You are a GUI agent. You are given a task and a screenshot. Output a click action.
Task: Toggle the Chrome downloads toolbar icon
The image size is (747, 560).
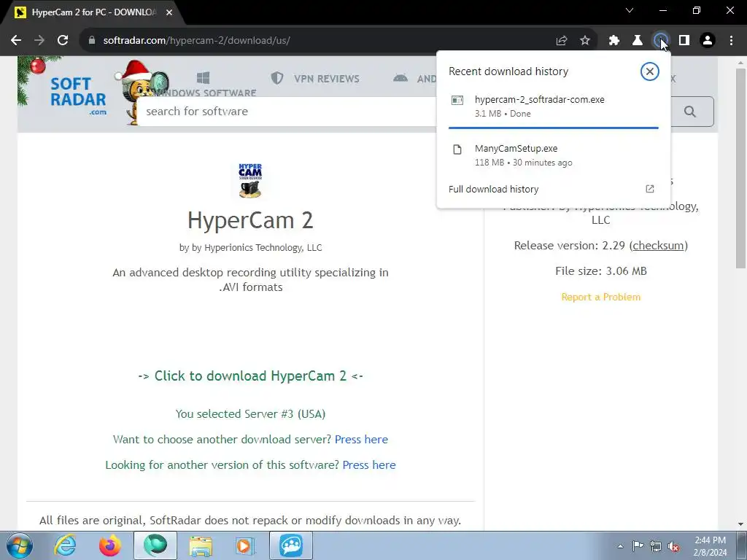pyautogui.click(x=661, y=41)
